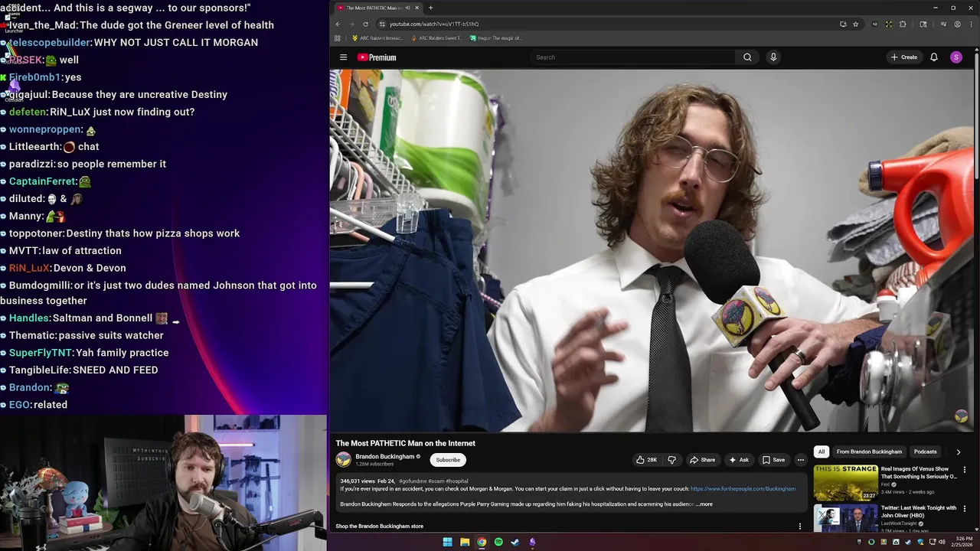This screenshot has height=551, width=980.
Task: Like the video (28K thumbs up)
Action: coord(646,460)
